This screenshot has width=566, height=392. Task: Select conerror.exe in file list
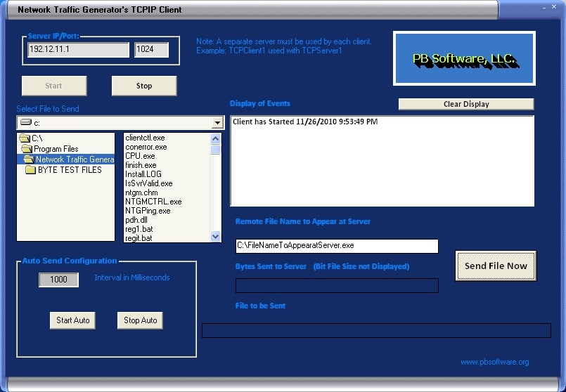click(146, 147)
